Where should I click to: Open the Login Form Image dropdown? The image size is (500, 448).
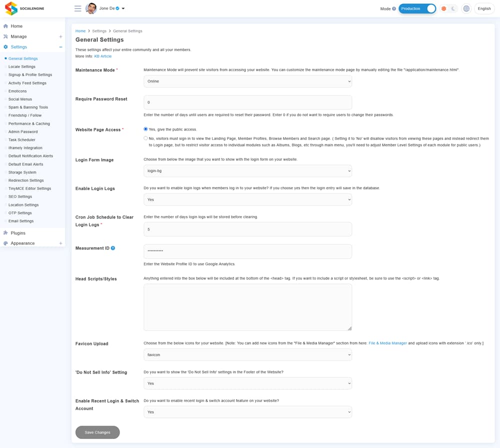point(247,170)
